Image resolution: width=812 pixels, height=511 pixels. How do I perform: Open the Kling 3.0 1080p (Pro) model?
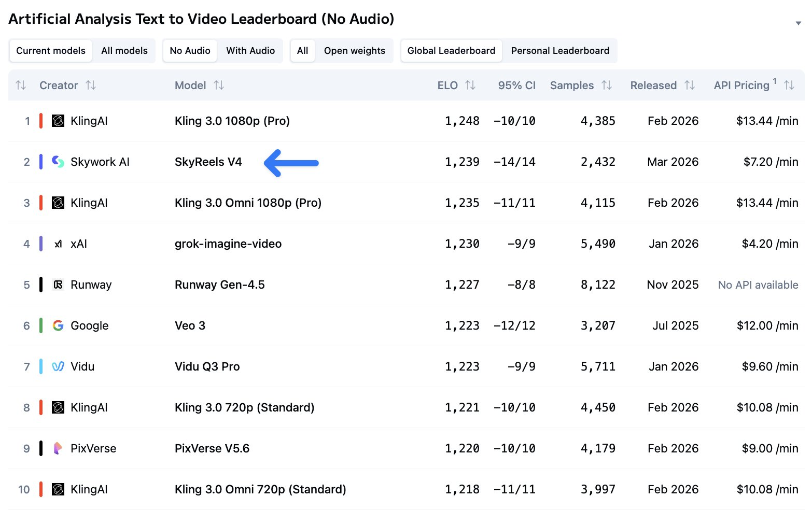pyautogui.click(x=232, y=121)
